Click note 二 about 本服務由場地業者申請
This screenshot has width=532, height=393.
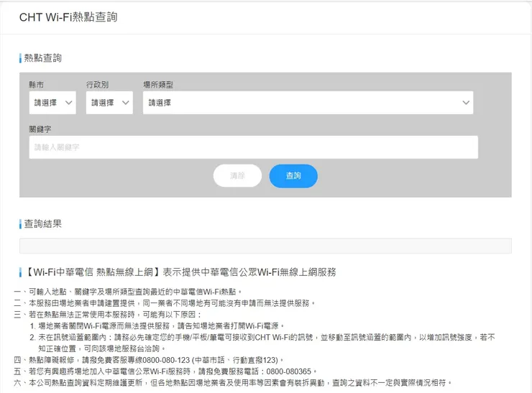click(165, 303)
